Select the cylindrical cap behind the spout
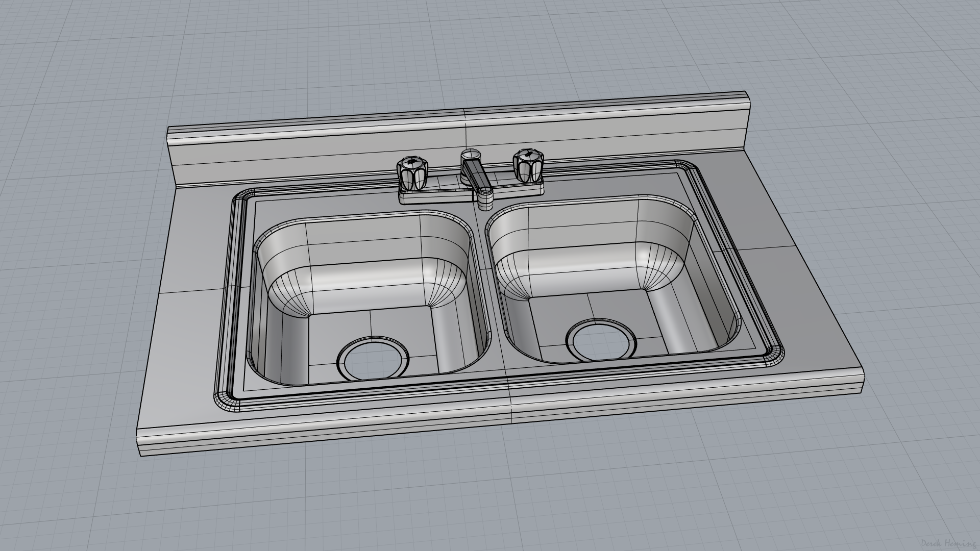Screen dimensions: 980x551 (x=471, y=153)
